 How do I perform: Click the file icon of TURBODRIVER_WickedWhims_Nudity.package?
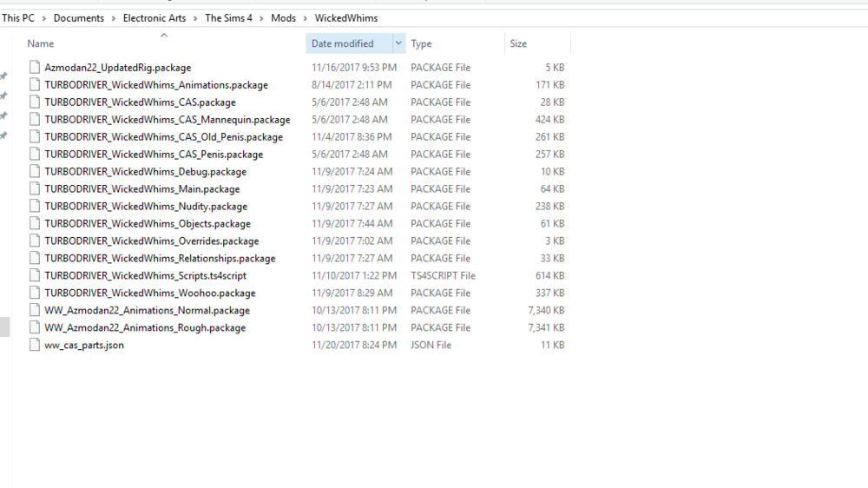35,206
